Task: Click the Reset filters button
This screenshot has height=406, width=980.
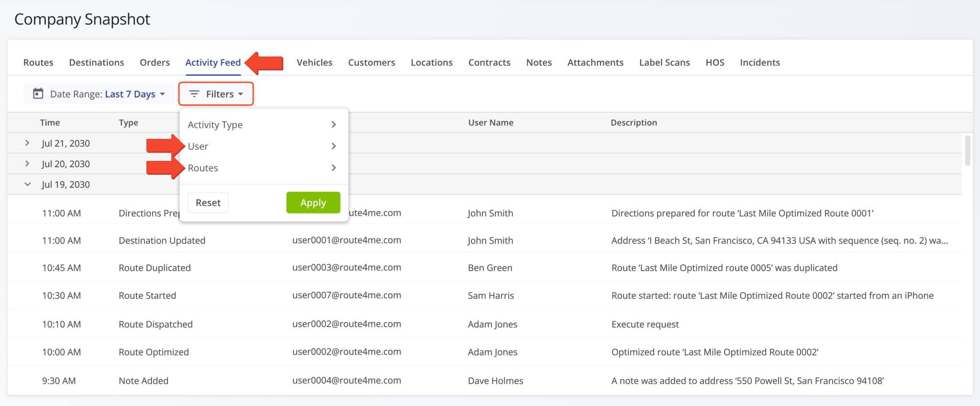Action: [x=208, y=203]
